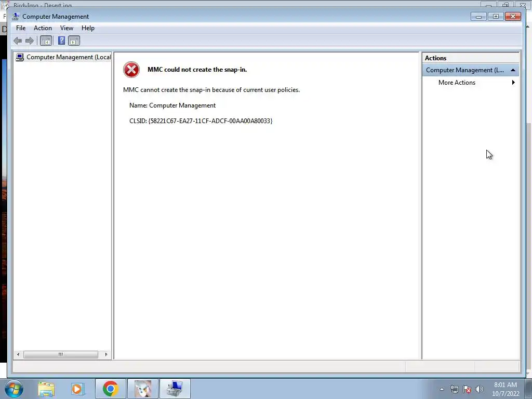Open Action Center flag icon
532x399 pixels.
[x=467, y=389]
